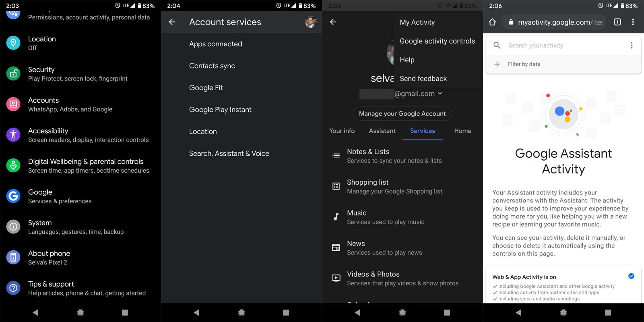Viewport: 644px width, 322px height.
Task: Tap recents square on the browser screen
Action: (x=608, y=312)
